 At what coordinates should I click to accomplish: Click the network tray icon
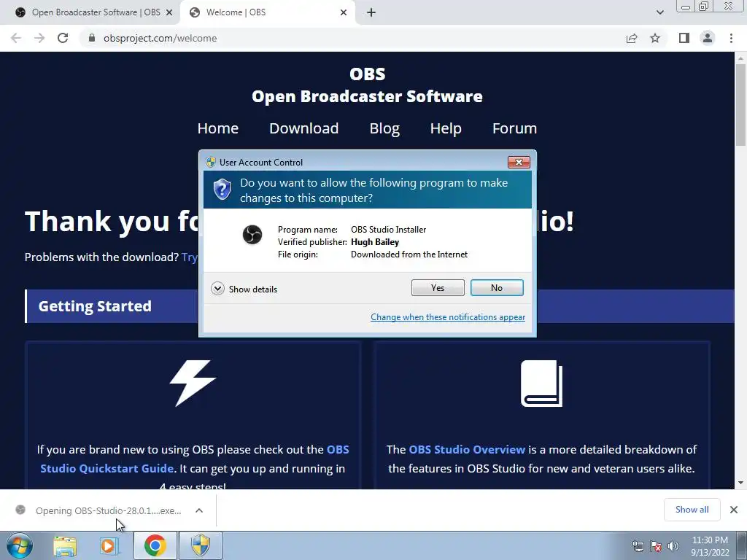click(638, 546)
